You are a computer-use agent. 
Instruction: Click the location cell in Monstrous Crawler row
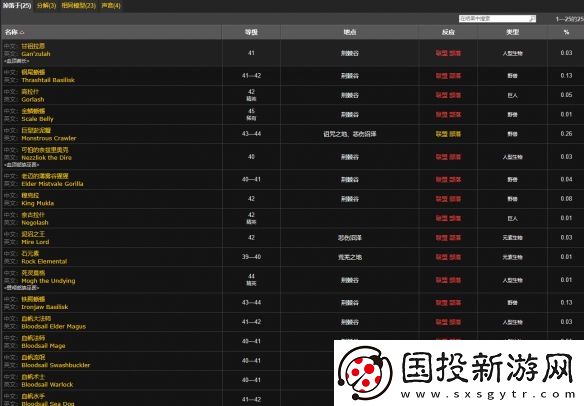click(350, 134)
